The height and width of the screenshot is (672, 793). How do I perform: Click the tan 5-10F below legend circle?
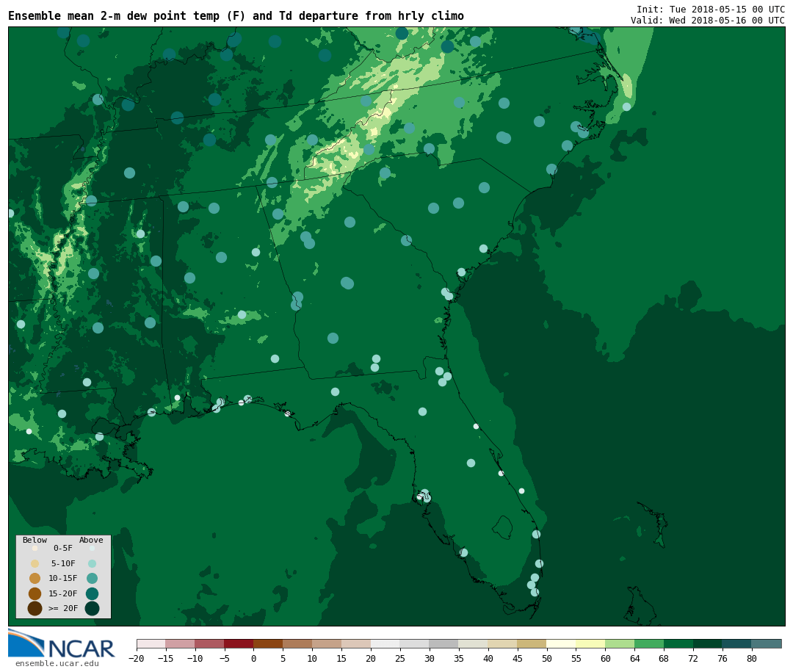[x=35, y=564]
